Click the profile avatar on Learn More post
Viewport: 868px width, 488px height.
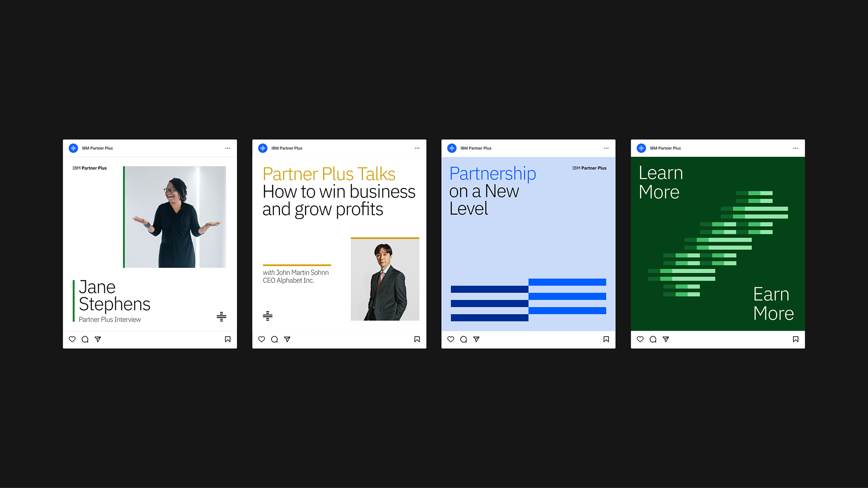641,148
